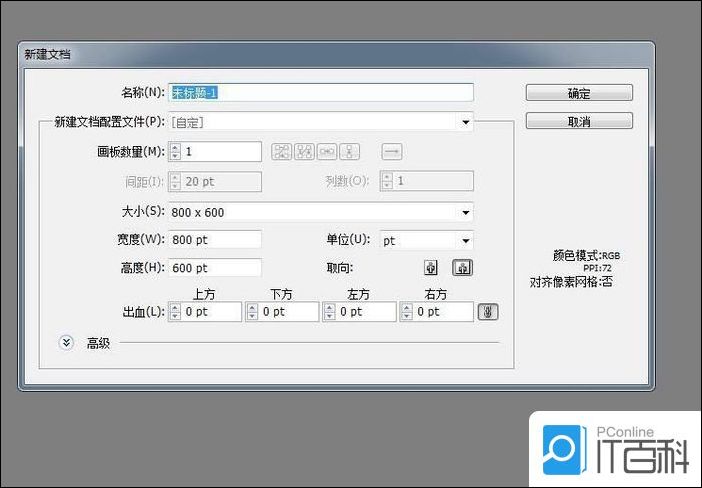Click the 名称 name input field
This screenshot has width=702, height=488.
[x=321, y=93]
